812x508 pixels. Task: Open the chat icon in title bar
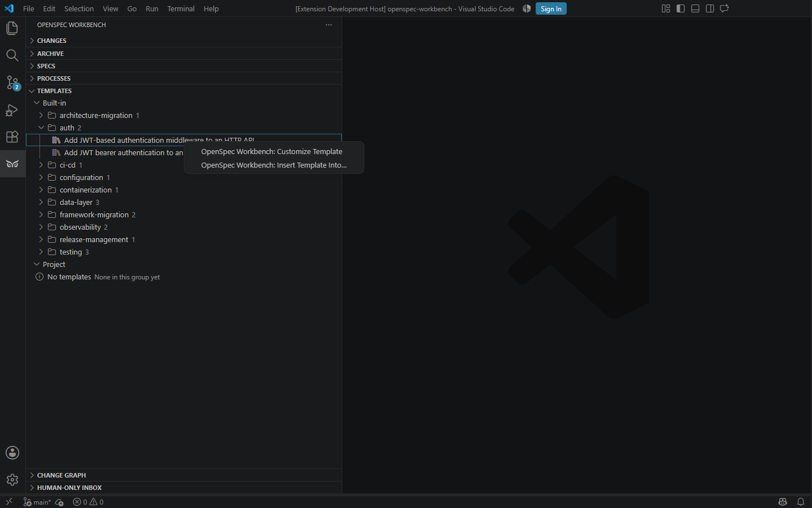coord(725,8)
